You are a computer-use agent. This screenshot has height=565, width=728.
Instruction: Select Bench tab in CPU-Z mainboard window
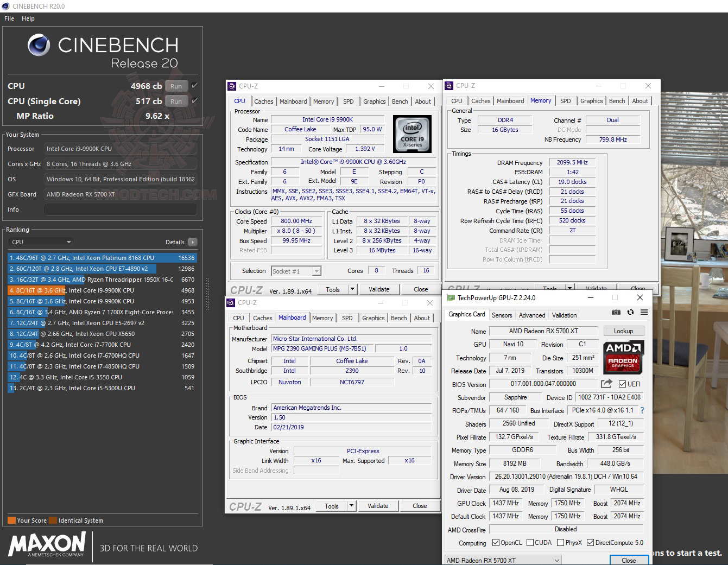399,318
